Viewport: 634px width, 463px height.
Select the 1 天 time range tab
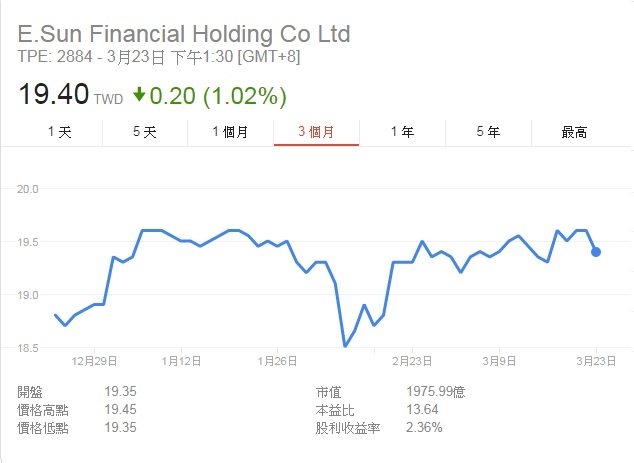click(60, 132)
